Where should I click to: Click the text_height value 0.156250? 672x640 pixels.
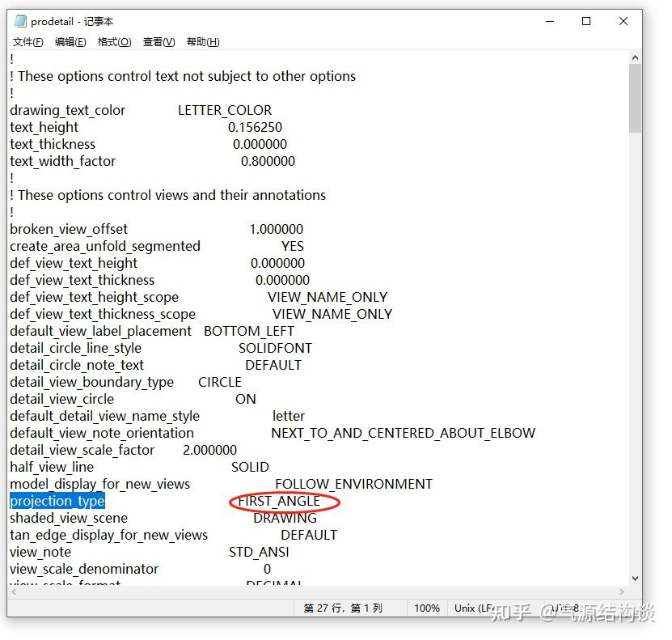point(255,127)
